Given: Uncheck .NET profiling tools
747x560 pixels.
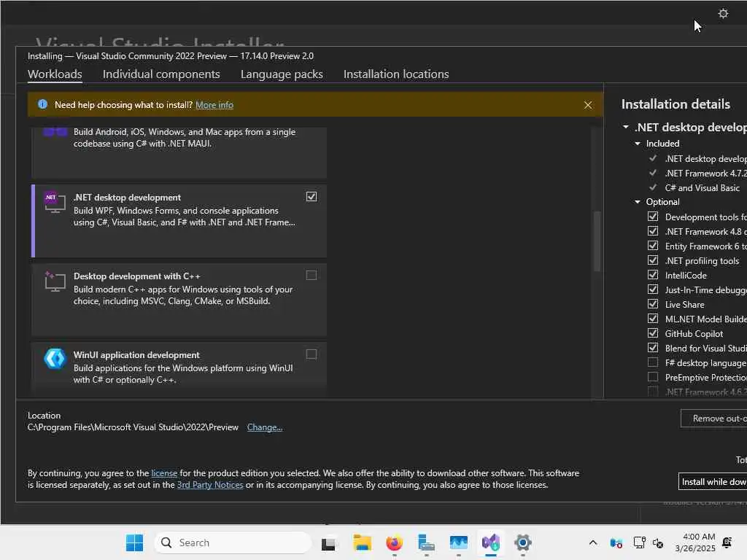Looking at the screenshot, I should point(653,260).
